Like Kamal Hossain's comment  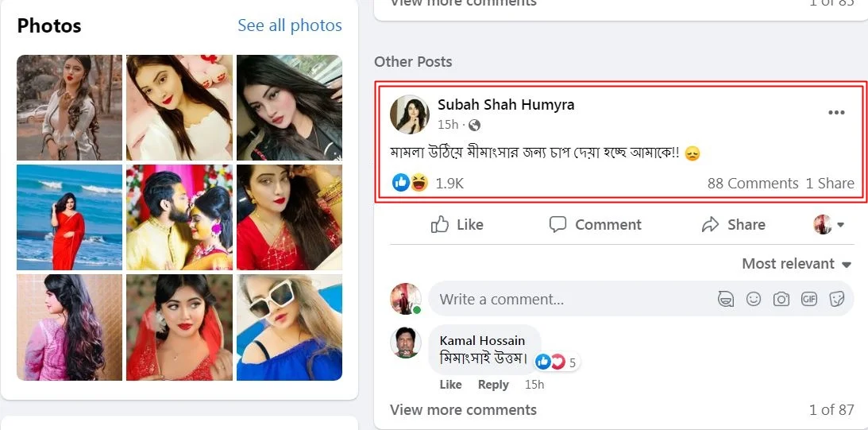(x=450, y=385)
